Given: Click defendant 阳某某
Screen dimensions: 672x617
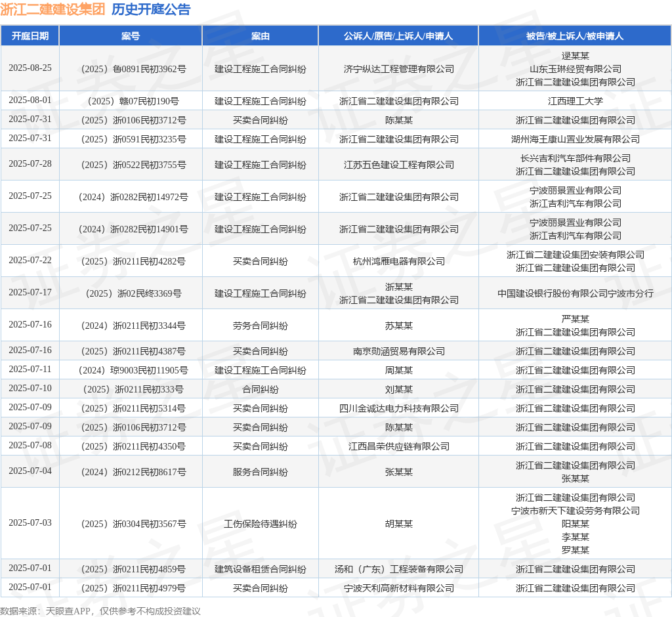Looking at the screenshot, I should coord(575,524).
